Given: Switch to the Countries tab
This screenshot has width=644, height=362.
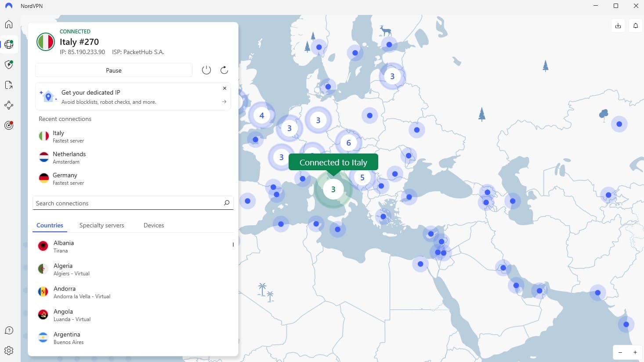Looking at the screenshot, I should pos(50,225).
